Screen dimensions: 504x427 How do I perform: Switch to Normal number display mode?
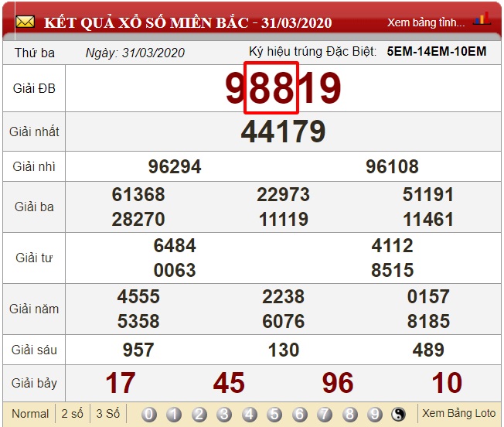(x=30, y=414)
